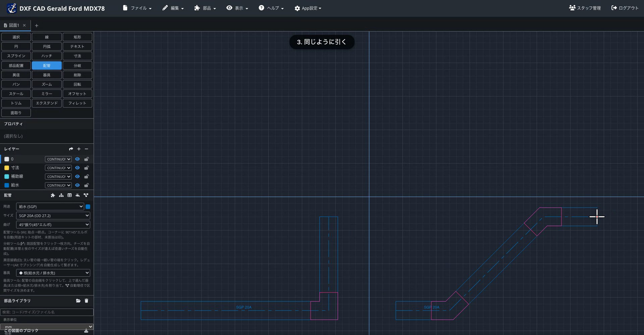644x335 pixels.
Task: Click the yellow color swatch of 寸法 layer
Action: pyautogui.click(x=7, y=168)
